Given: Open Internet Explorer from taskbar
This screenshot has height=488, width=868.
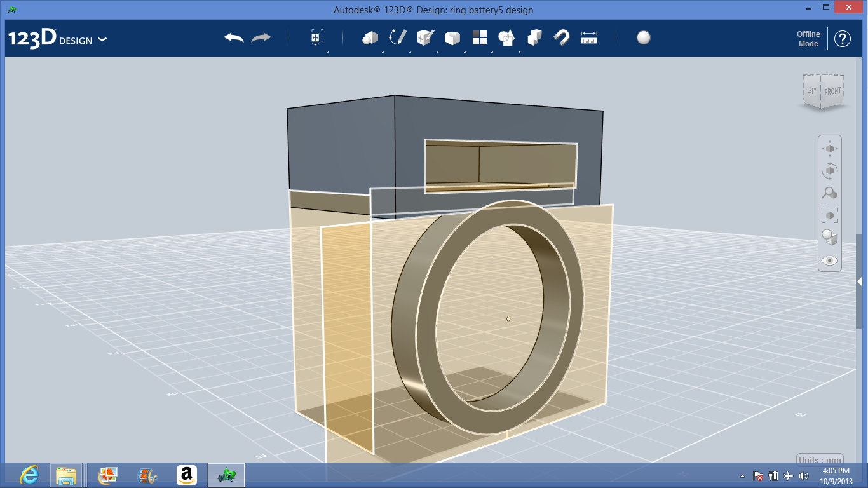Looking at the screenshot, I should click(x=29, y=475).
